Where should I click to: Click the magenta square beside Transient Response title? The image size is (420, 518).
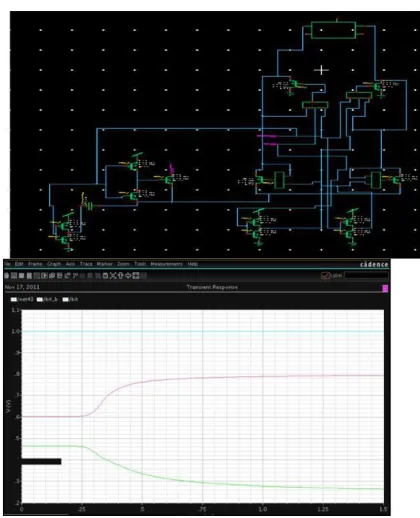click(385, 288)
